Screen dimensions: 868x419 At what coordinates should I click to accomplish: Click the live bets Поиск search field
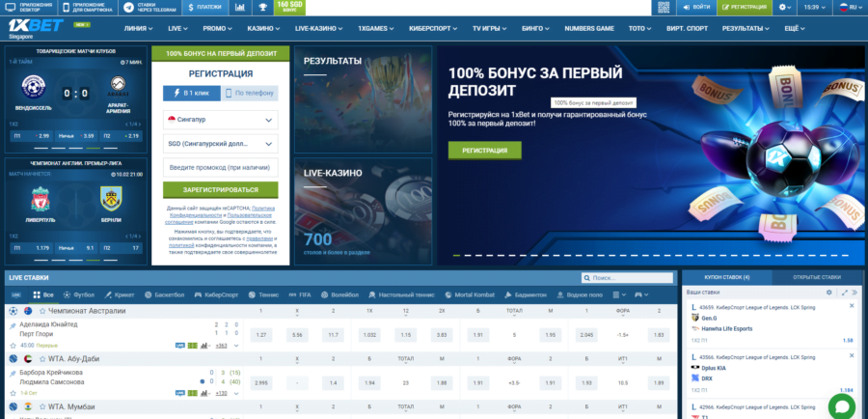click(x=627, y=278)
